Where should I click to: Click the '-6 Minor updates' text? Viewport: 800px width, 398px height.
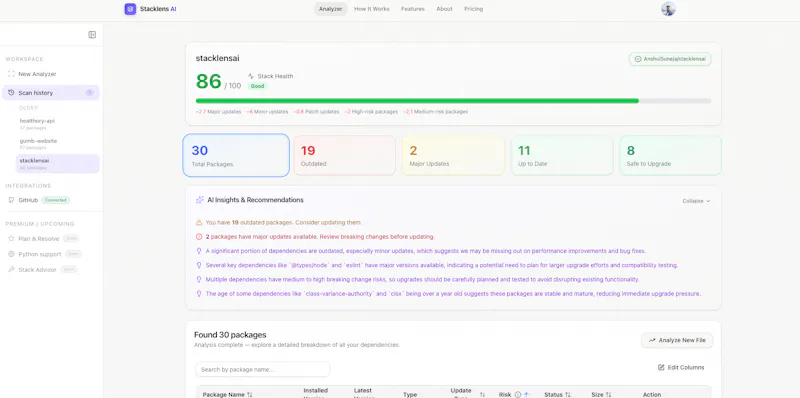(267, 112)
